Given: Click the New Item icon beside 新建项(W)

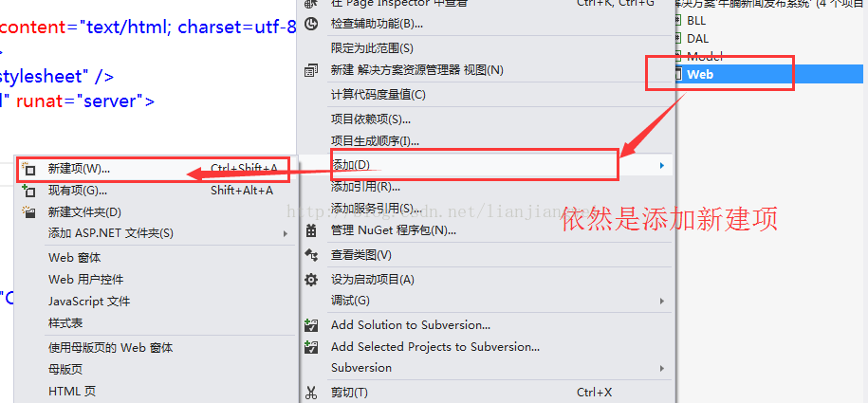Looking at the screenshot, I should pyautogui.click(x=28, y=170).
